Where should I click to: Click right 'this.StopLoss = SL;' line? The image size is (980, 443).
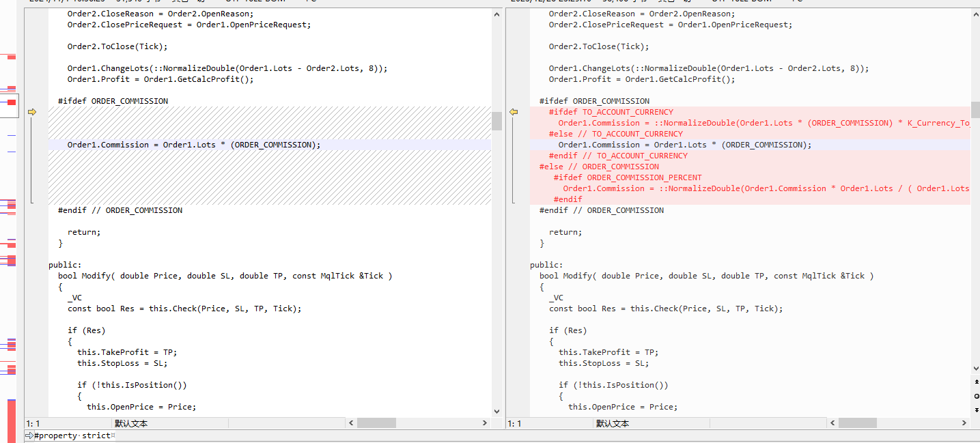tap(604, 363)
